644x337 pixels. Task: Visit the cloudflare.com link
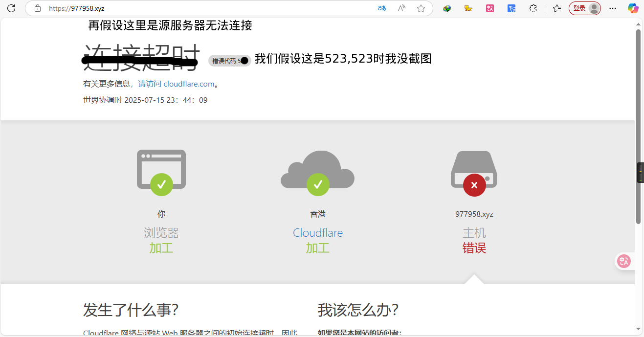click(x=176, y=84)
